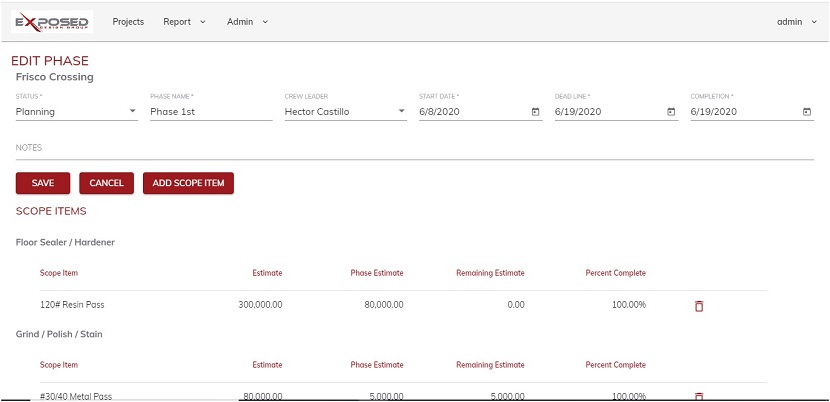Open the Admin navigation menu

pyautogui.click(x=247, y=22)
